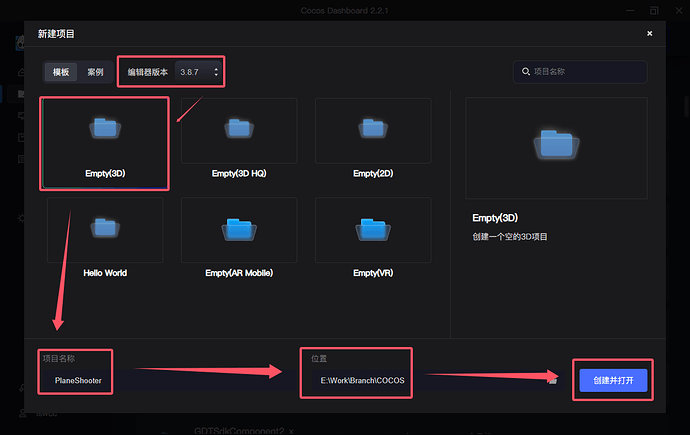Click the 创建一个空的3D项目 description text
The width and height of the screenshot is (690, 435).
[510, 237]
